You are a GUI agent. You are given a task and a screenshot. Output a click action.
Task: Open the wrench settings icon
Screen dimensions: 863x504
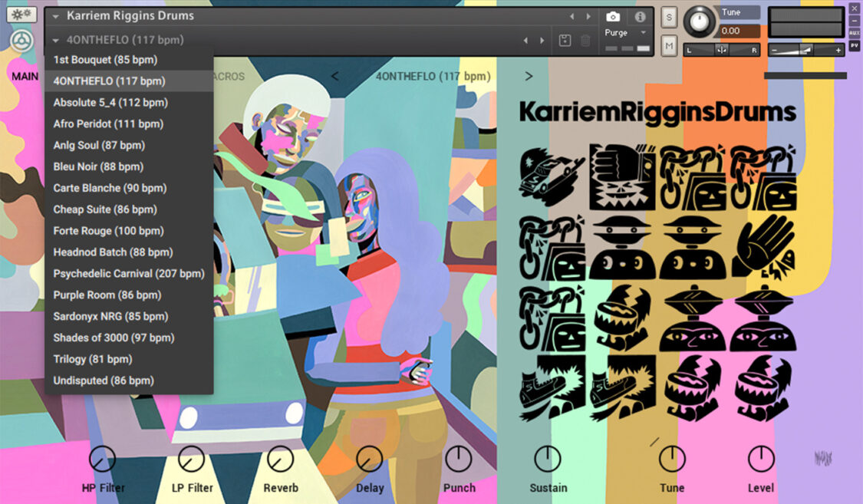(x=21, y=15)
